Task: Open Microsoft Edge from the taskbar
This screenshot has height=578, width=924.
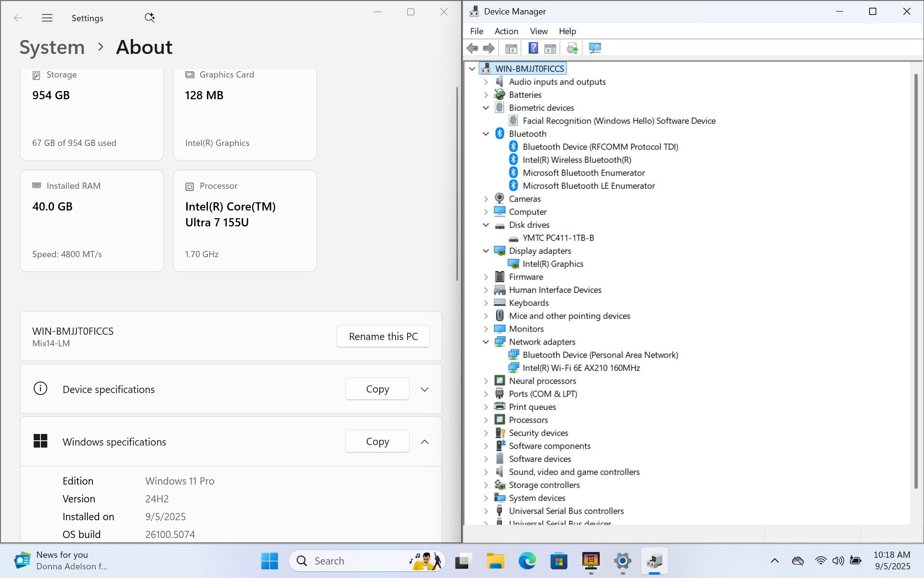Action: [x=527, y=561]
